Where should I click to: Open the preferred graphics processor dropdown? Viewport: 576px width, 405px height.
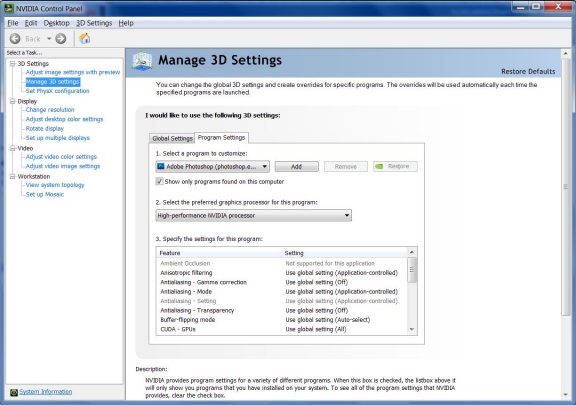click(x=253, y=215)
